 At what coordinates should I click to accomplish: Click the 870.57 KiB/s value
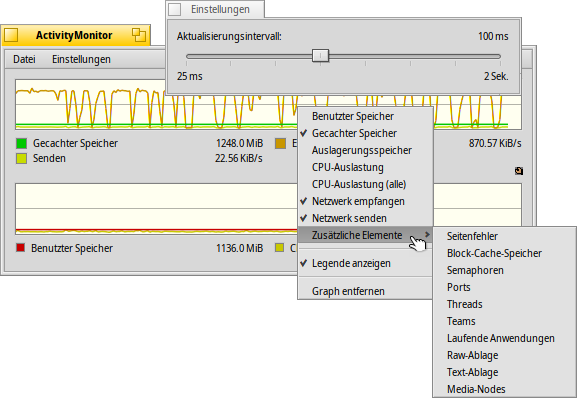point(495,143)
